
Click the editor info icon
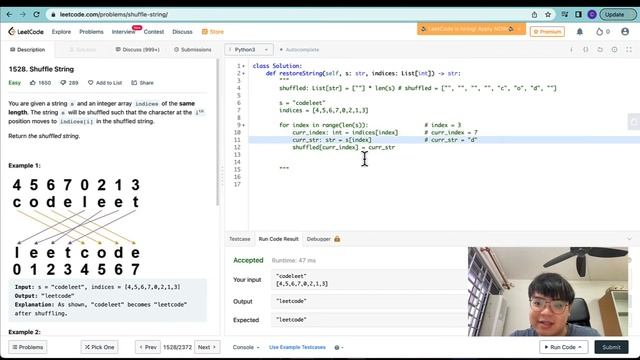tap(571, 49)
